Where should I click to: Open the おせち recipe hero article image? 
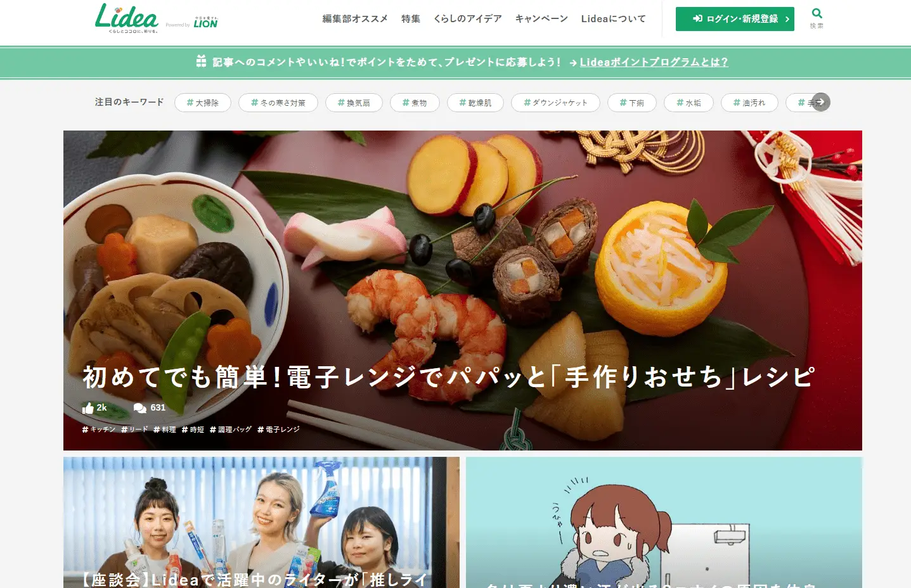pos(463,290)
